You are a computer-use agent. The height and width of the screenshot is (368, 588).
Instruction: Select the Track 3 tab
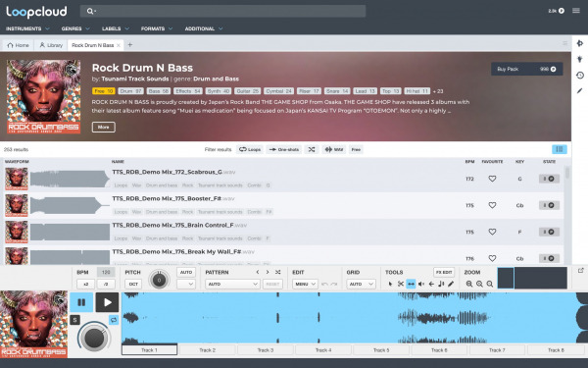pyautogui.click(x=266, y=350)
